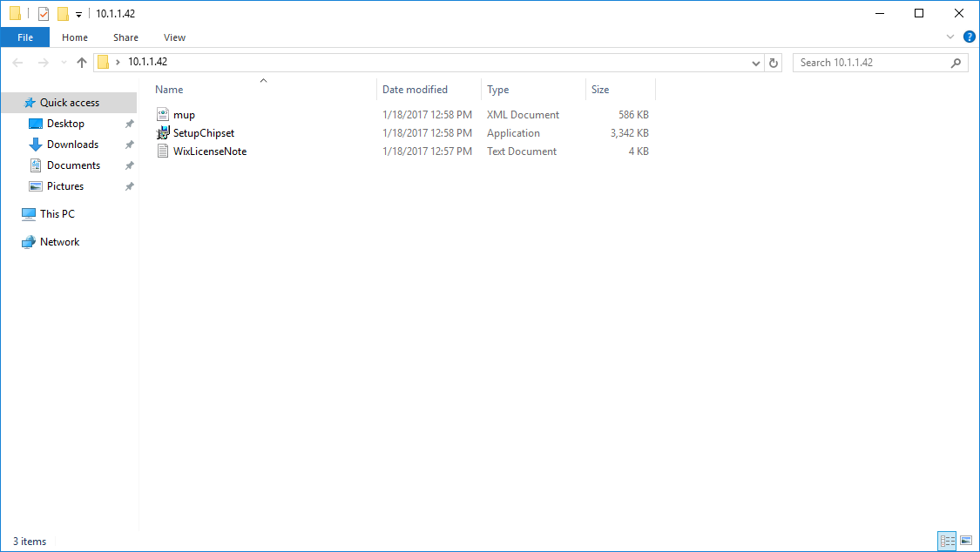Switch to the Home ribbon tab
Screen dimensions: 980x552
(x=75, y=37)
